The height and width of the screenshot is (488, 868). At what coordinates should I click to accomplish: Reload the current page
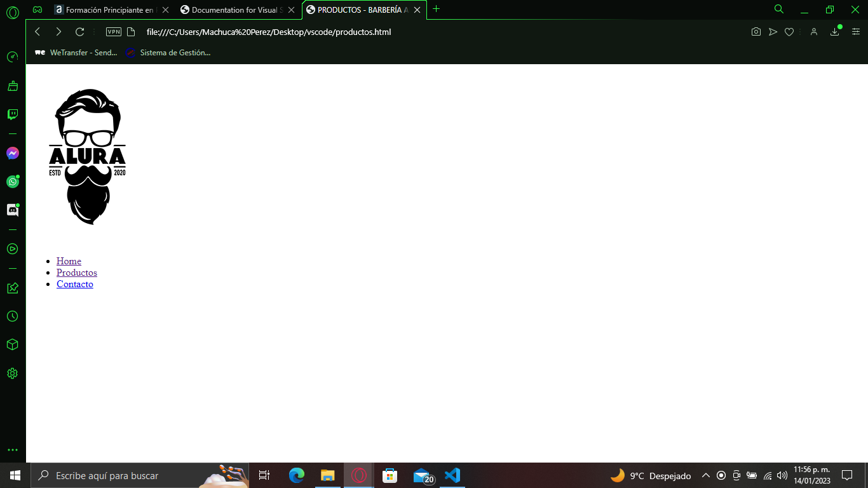79,32
